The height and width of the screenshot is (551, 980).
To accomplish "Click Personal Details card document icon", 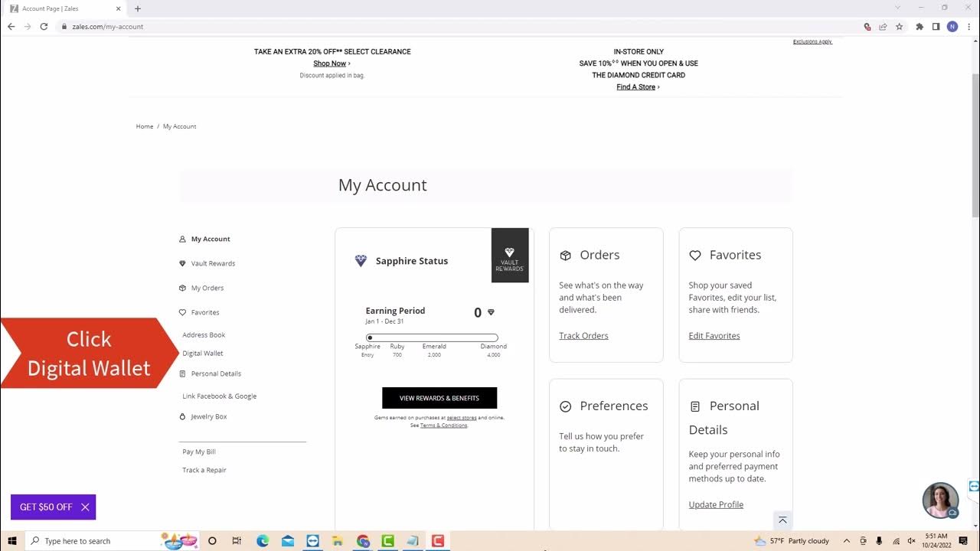I will tap(695, 406).
